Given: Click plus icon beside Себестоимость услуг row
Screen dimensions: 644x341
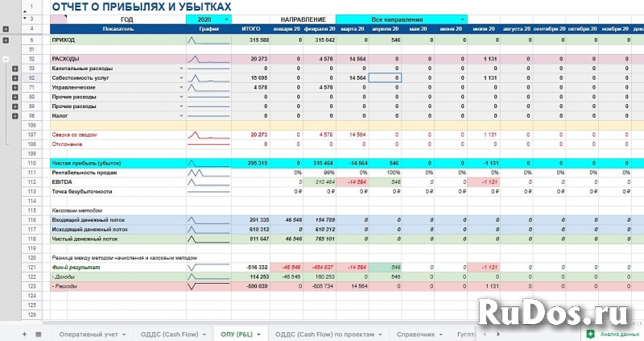Looking at the screenshot, I should tap(16, 78).
